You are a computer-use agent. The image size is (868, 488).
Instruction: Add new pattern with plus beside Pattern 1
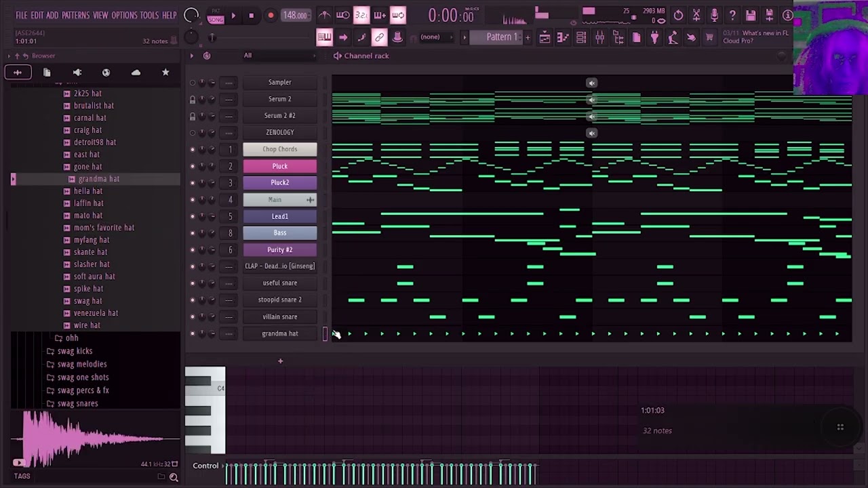tap(528, 37)
